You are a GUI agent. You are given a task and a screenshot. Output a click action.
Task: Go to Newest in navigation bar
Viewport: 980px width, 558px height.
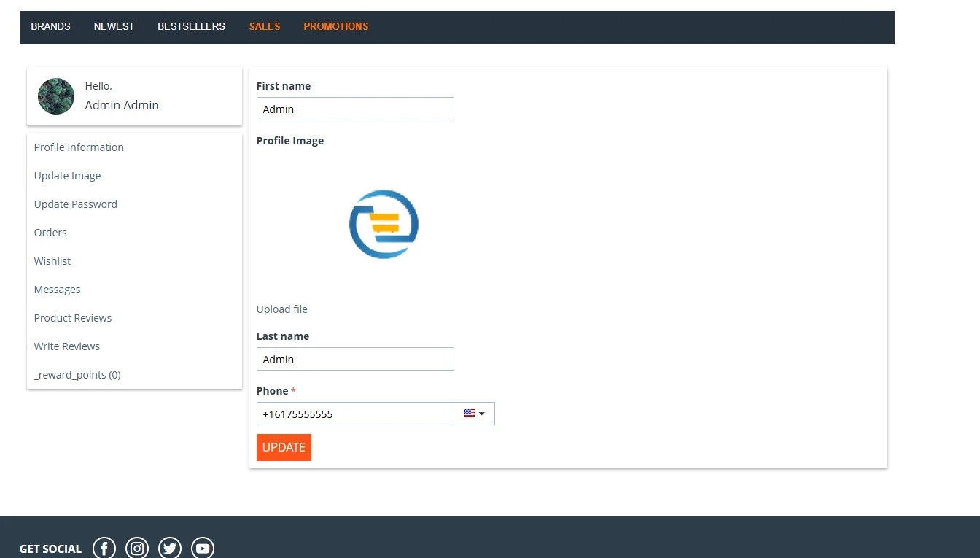coord(114,26)
